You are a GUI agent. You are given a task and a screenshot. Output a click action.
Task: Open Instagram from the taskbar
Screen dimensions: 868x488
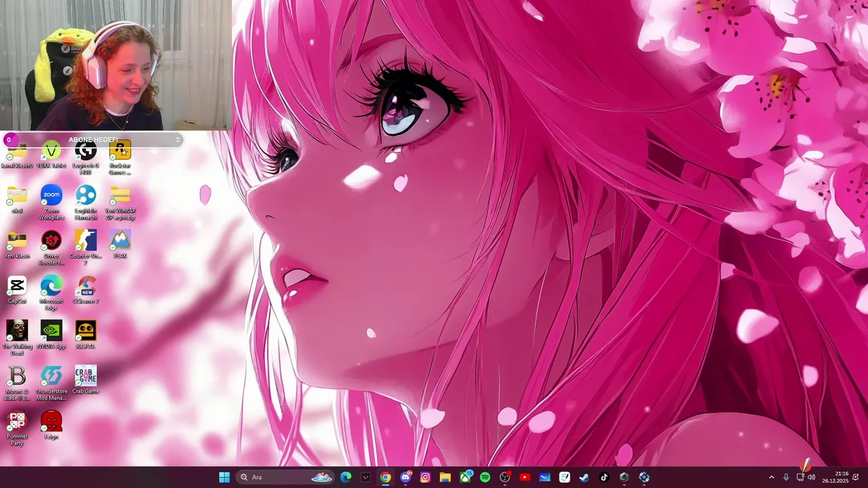pyautogui.click(x=425, y=477)
